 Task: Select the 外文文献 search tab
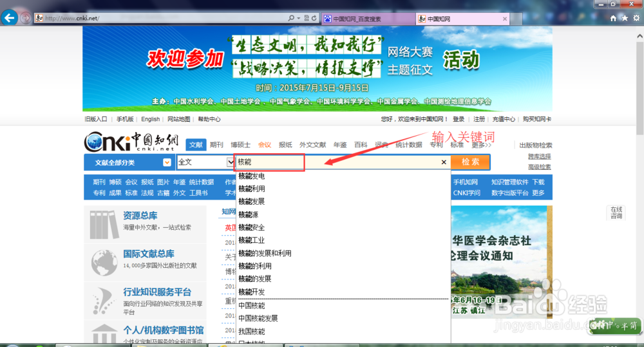point(312,145)
